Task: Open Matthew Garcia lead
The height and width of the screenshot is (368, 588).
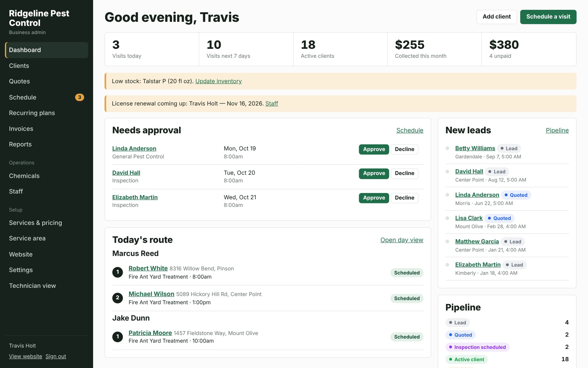Action: coord(477,242)
